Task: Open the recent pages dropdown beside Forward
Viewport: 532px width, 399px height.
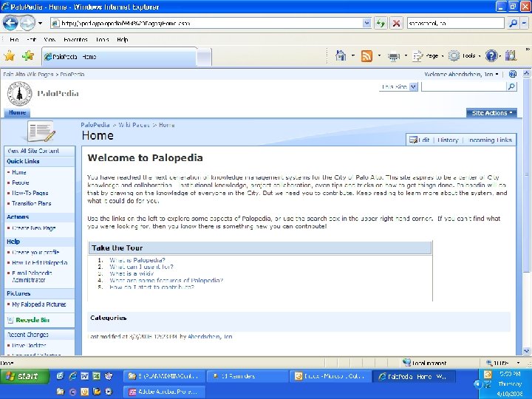Action: 40,24
